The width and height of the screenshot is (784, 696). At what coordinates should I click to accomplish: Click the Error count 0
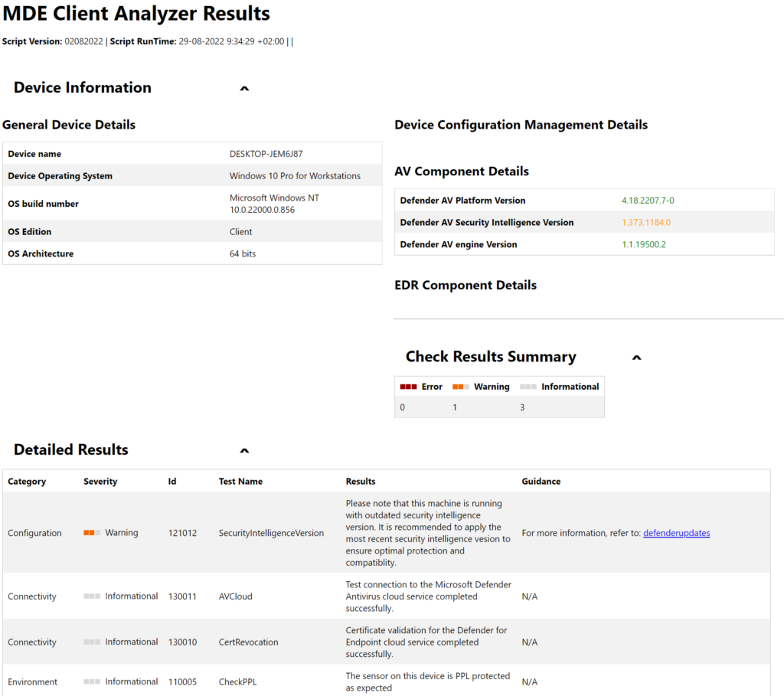(x=403, y=407)
